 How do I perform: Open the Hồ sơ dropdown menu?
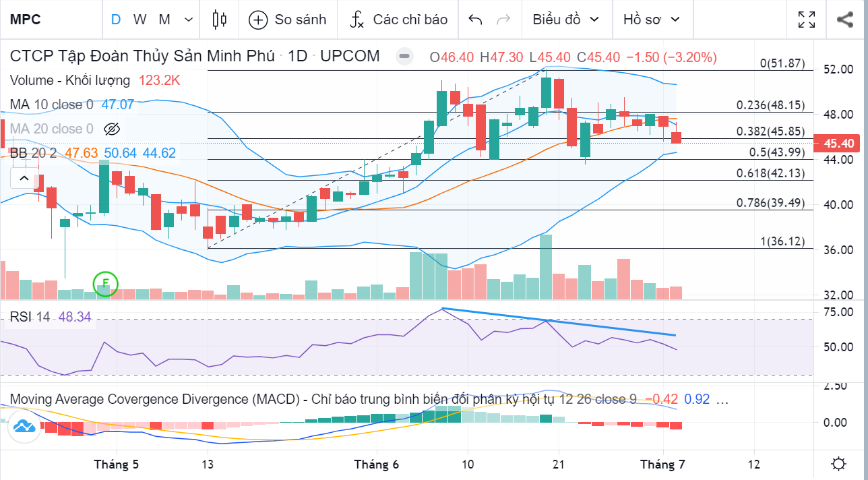(650, 20)
